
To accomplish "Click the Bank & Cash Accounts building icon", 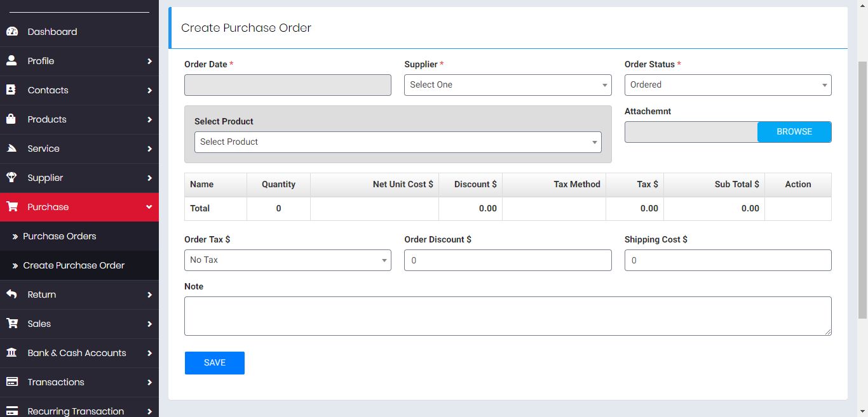I will pyautogui.click(x=11, y=353).
